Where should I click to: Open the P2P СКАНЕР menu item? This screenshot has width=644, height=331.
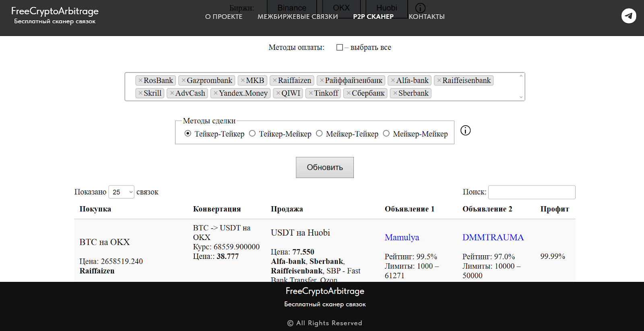coord(373,17)
